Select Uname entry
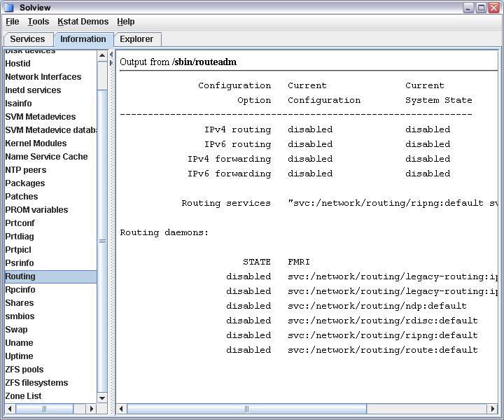Image resolution: width=504 pixels, height=420 pixels. coord(51,343)
